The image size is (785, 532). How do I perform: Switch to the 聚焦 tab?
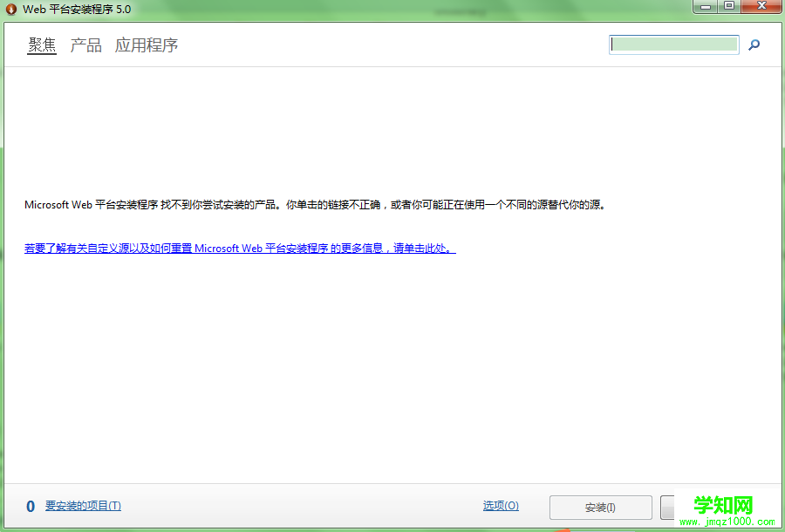pyautogui.click(x=42, y=45)
